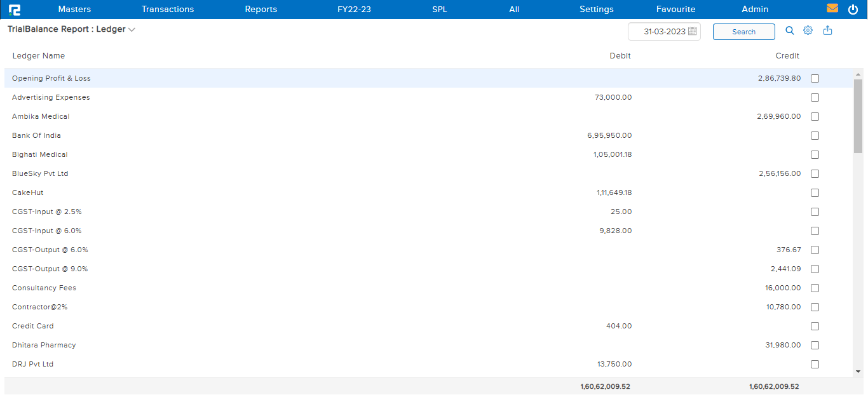
Task: Open the FY22-23 financial year selector
Action: (x=354, y=10)
